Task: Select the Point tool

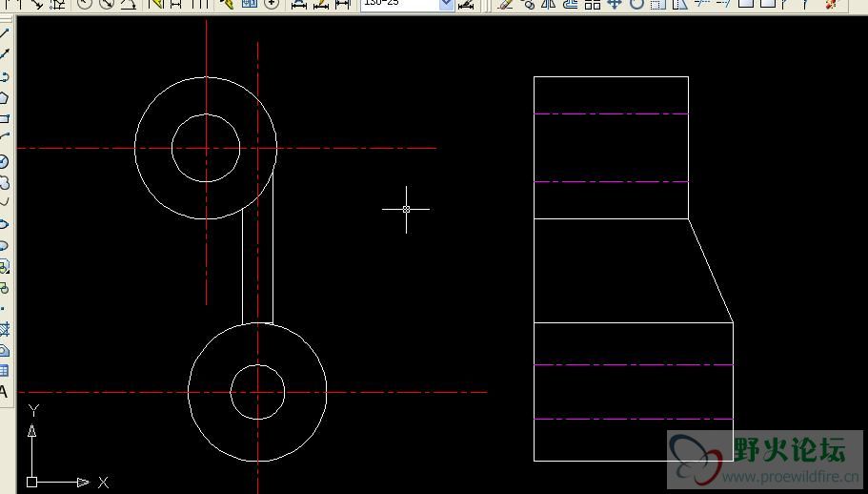Action: click(x=5, y=308)
